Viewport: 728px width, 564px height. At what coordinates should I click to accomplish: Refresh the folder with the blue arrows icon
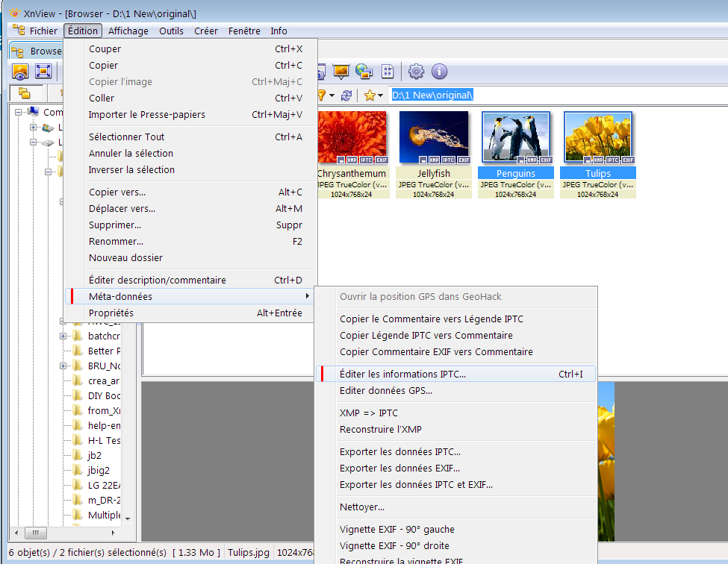[346, 95]
